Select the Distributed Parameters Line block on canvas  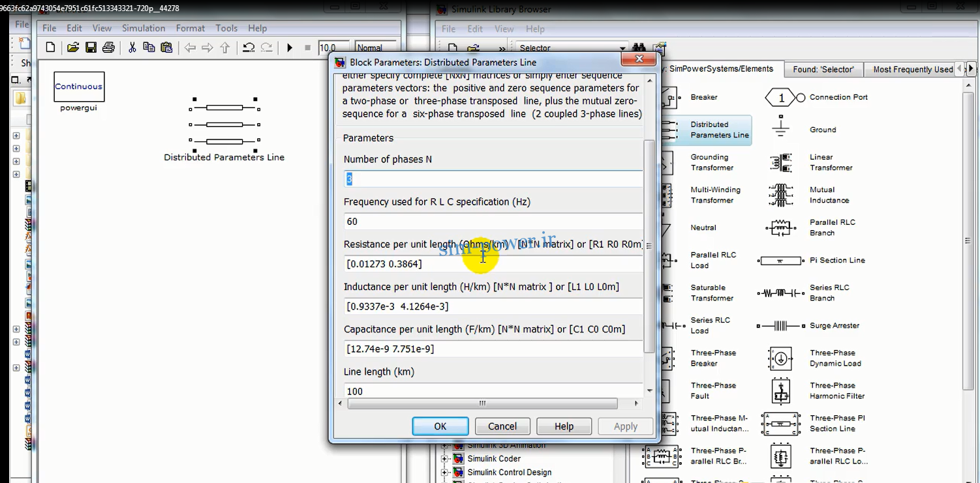click(224, 124)
